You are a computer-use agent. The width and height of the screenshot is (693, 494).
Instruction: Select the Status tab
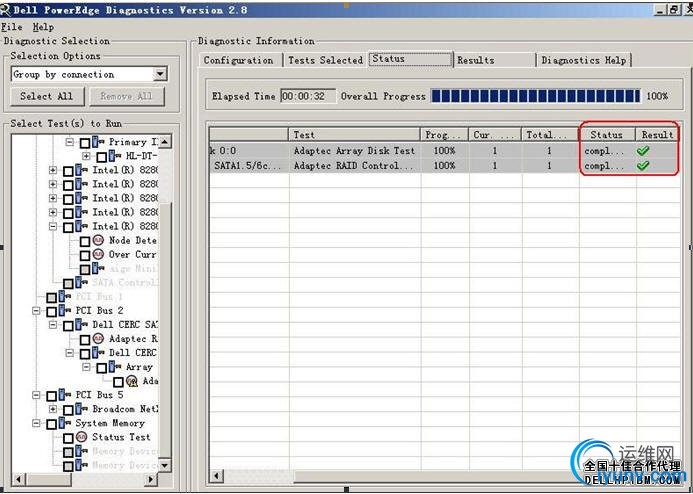click(411, 59)
